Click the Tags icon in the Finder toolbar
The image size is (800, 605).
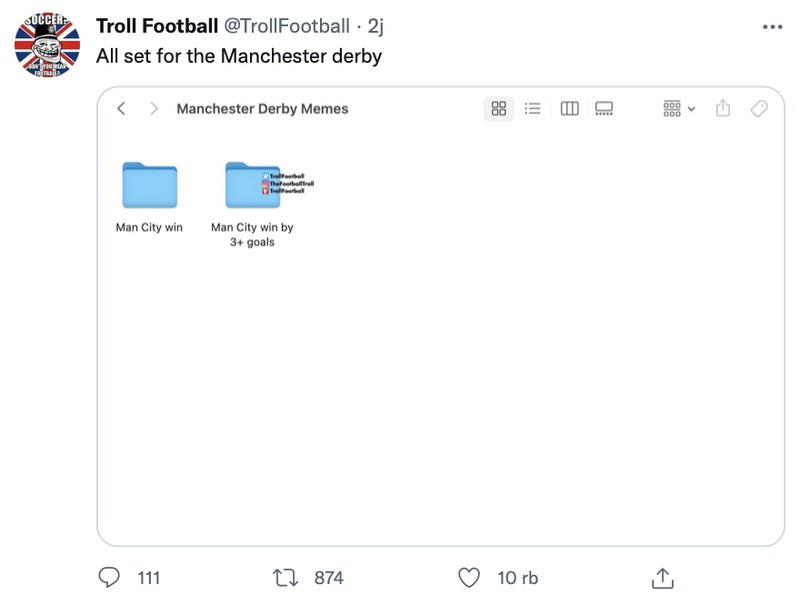757,108
